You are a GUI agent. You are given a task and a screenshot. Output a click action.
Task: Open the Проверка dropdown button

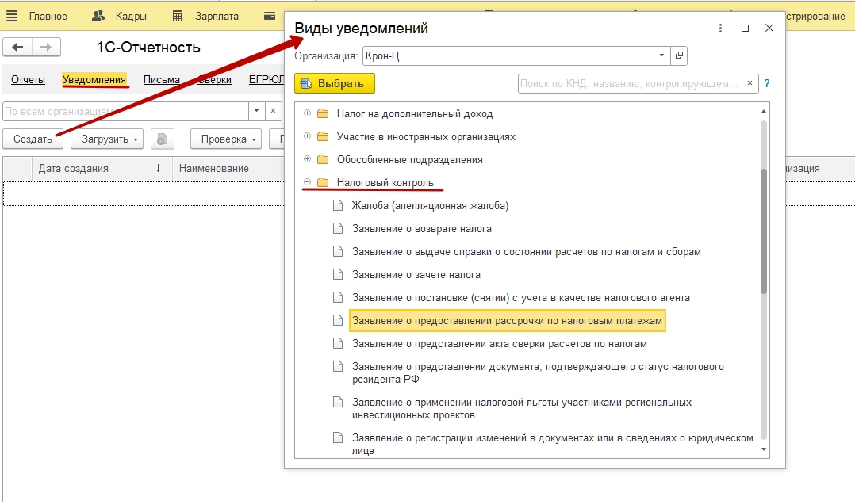226,139
